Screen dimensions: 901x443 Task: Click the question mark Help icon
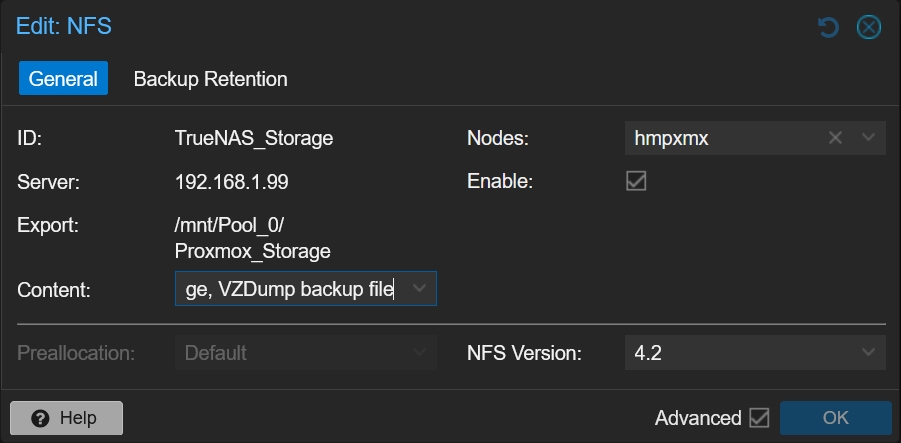pos(40,418)
